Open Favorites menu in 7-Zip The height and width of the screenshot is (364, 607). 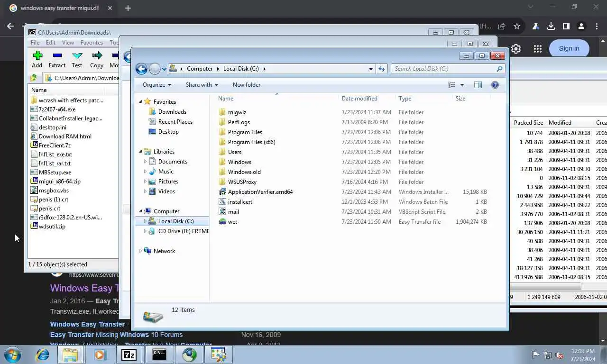pos(92,43)
